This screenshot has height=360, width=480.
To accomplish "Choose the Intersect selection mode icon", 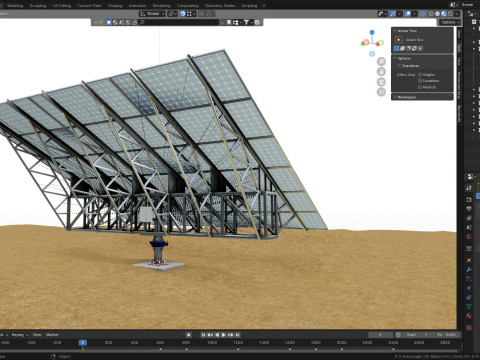I will point(421,48).
